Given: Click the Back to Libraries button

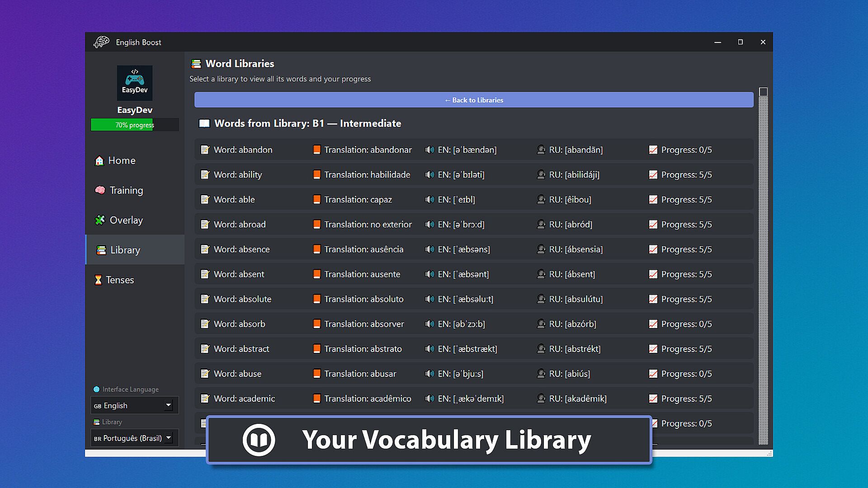Looking at the screenshot, I should pyautogui.click(x=473, y=100).
